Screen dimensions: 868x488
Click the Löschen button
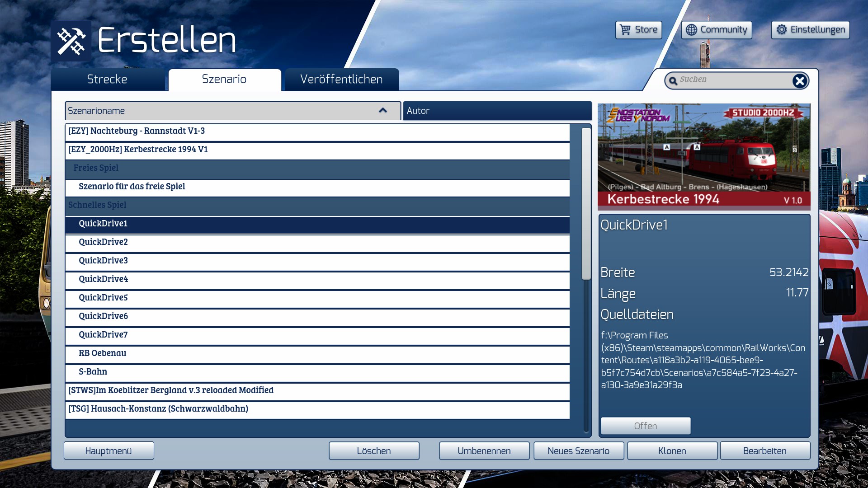[373, 451]
